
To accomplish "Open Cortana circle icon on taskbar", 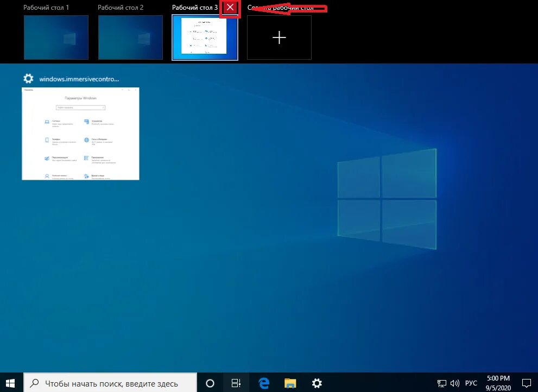I will (x=210, y=383).
